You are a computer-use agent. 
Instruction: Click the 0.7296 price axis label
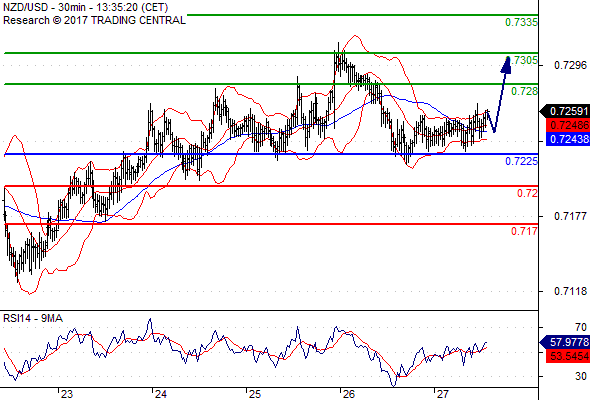pyautogui.click(x=570, y=65)
